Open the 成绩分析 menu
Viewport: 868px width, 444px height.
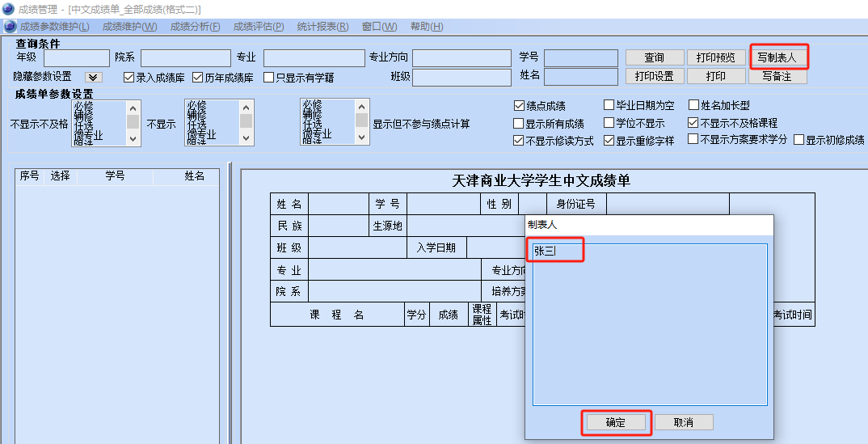point(195,27)
